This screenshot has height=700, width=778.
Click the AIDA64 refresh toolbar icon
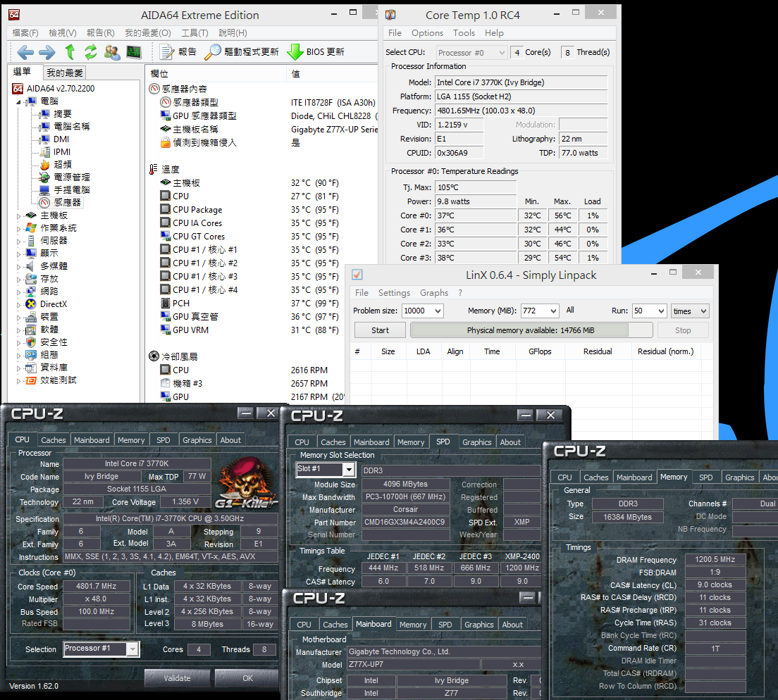tap(91, 51)
